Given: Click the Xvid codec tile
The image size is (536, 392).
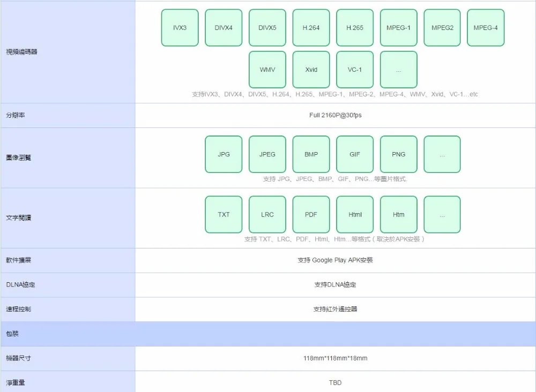Looking at the screenshot, I should [x=311, y=70].
